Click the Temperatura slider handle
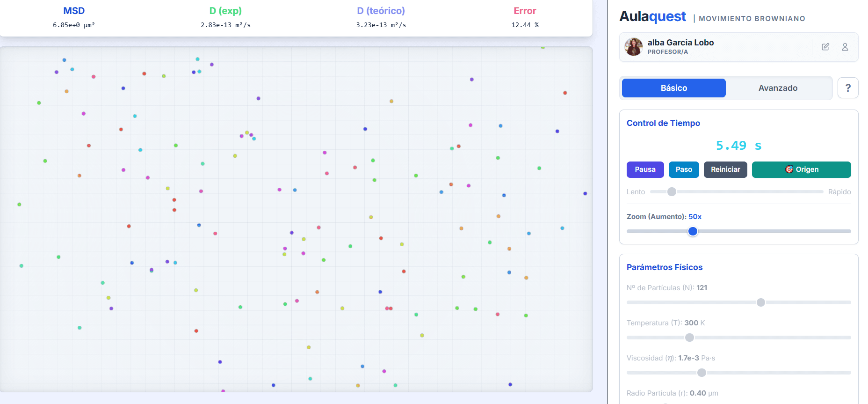The width and height of the screenshot is (868, 404). click(x=689, y=338)
